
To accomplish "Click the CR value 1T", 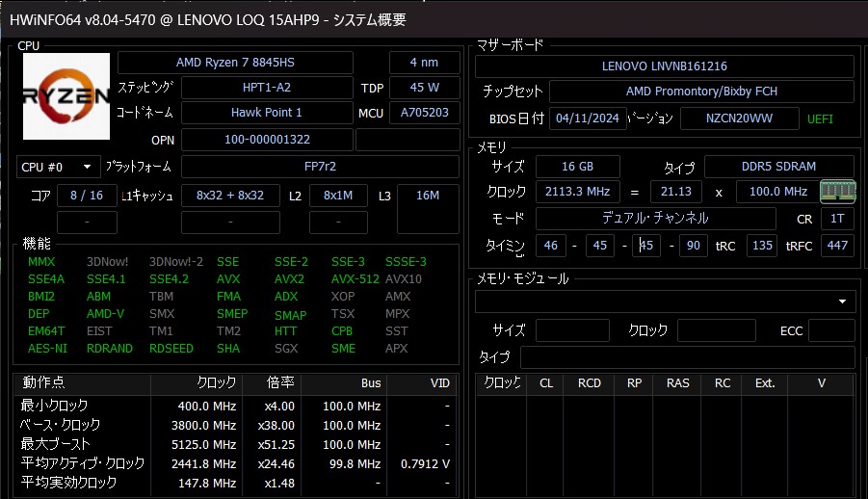I will pos(837,219).
